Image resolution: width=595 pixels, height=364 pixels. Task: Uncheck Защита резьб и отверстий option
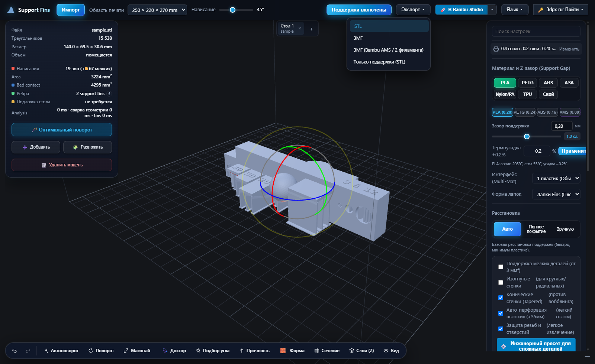pos(501,329)
